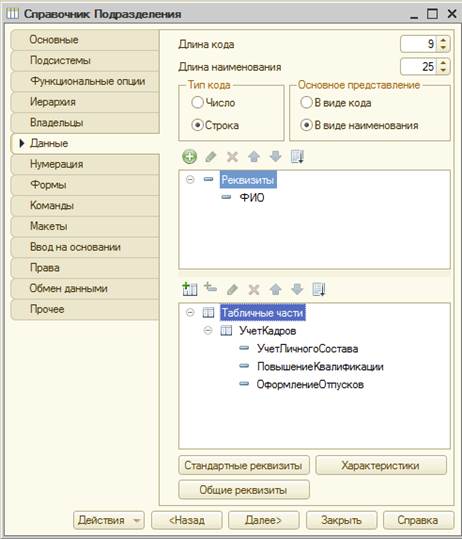
Task: Click the Длина кода input field
Action: click(x=418, y=44)
